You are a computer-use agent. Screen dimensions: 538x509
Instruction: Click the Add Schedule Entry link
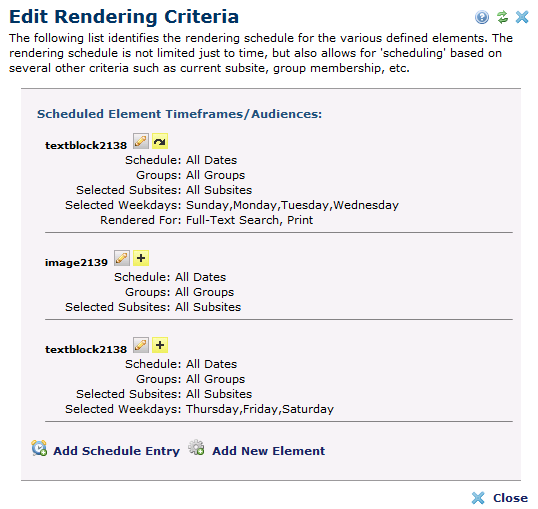click(x=116, y=451)
